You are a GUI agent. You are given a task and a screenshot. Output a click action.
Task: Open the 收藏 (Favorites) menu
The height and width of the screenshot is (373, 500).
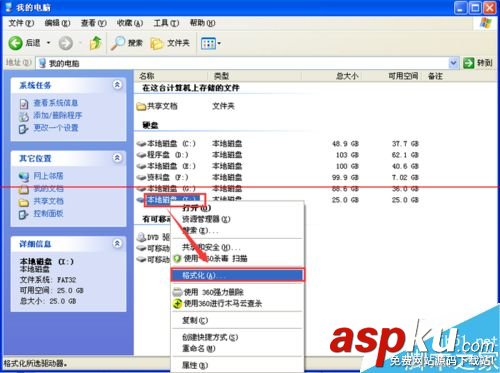[x=130, y=23]
